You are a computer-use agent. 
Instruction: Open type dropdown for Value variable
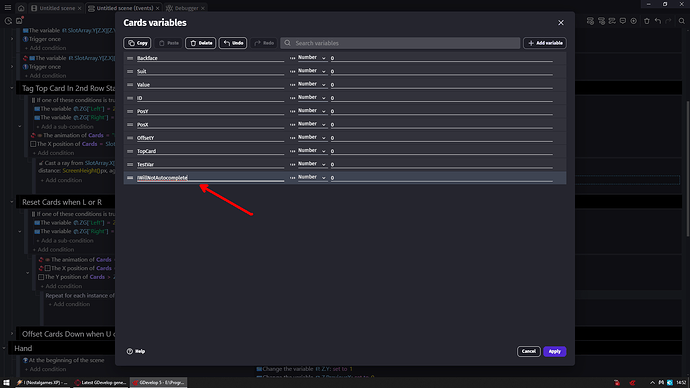pyautogui.click(x=312, y=84)
